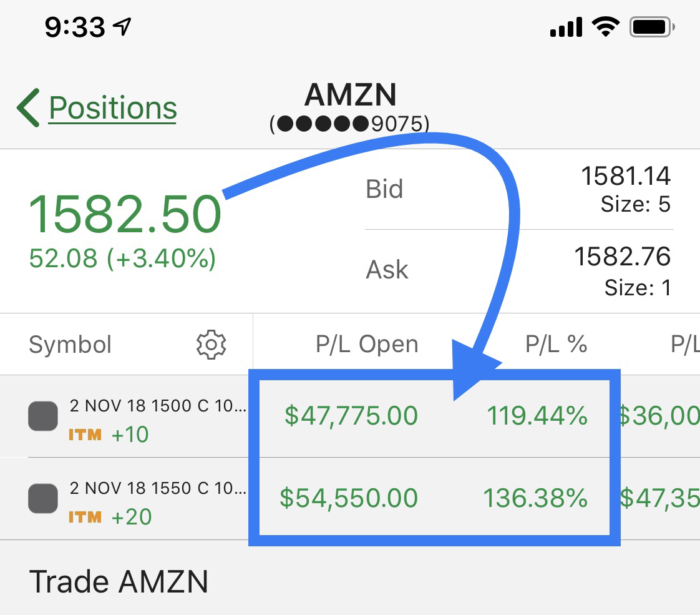Tap the $54,550.00 P/L Open value
The image size is (700, 615).
[x=348, y=498]
